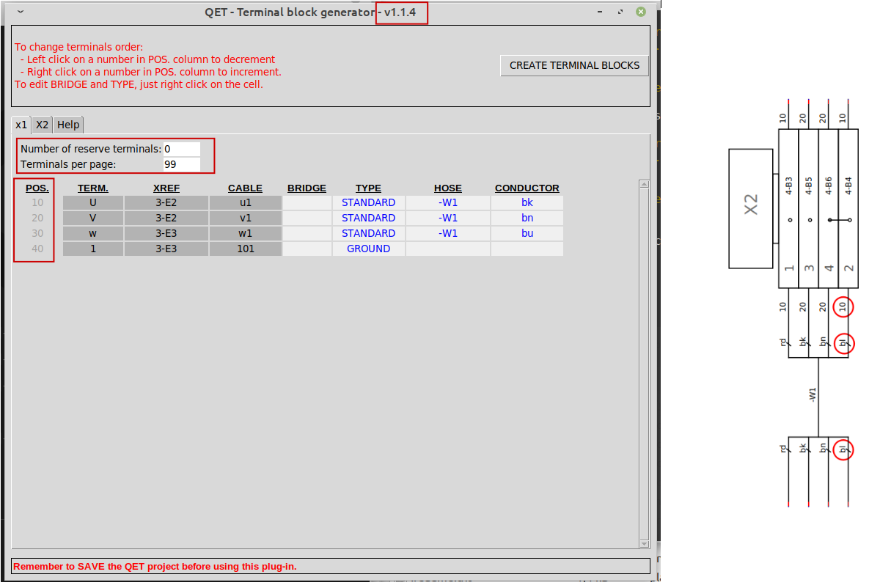Click the scrollbar up arrow in terminal table
This screenshot has width=869, height=588.
pyautogui.click(x=644, y=184)
